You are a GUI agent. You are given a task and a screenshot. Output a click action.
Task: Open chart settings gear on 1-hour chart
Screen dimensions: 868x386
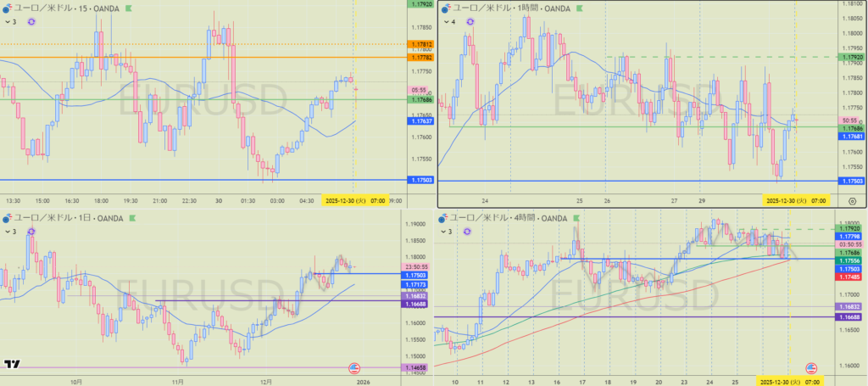coord(851,201)
